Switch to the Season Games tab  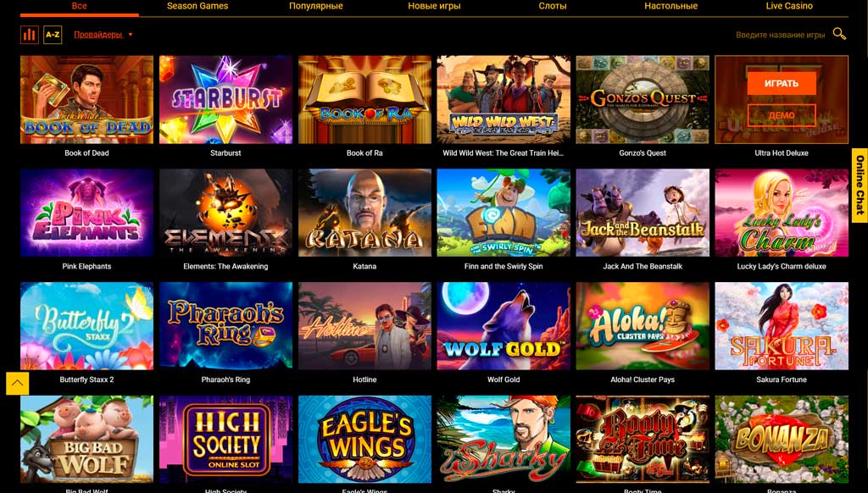click(197, 6)
